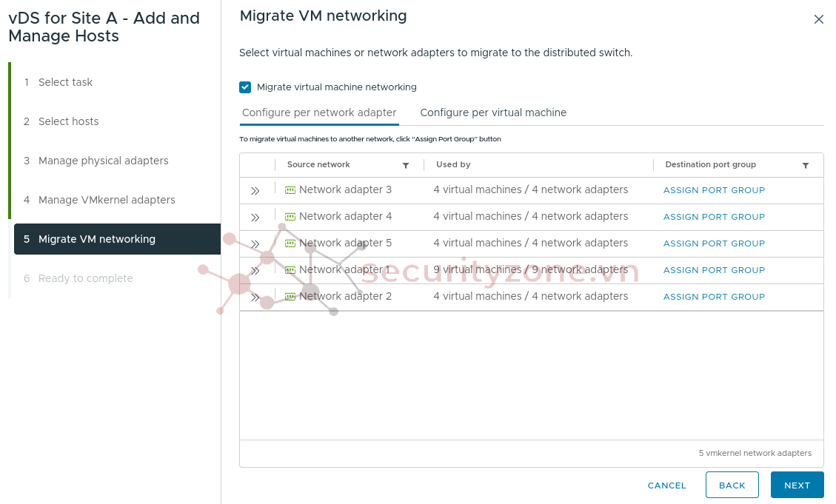This screenshot has height=504, width=836.
Task: Click the green icon beside Network adapter 5
Action: [x=290, y=243]
